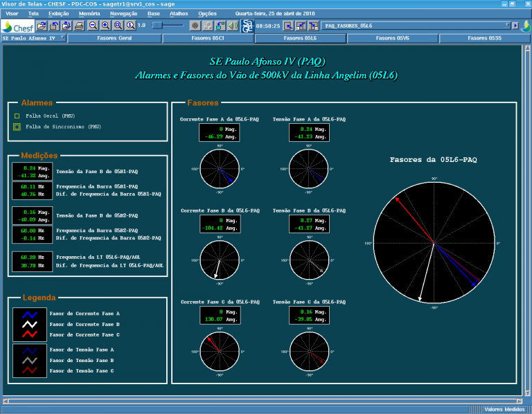Click the large Fasores da 05L6-PAQ phasor diagram
The height and width of the screenshot is (414, 532).
[434, 243]
